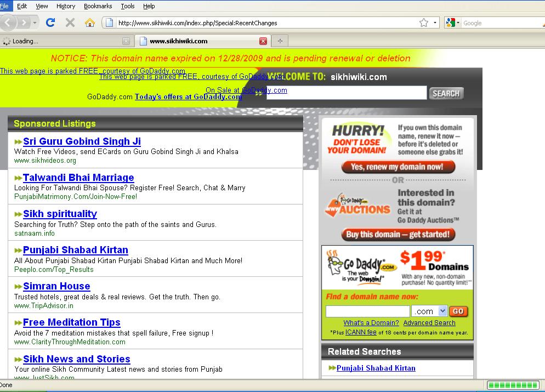
Task: Click the orange GO button
Action: coord(458,311)
